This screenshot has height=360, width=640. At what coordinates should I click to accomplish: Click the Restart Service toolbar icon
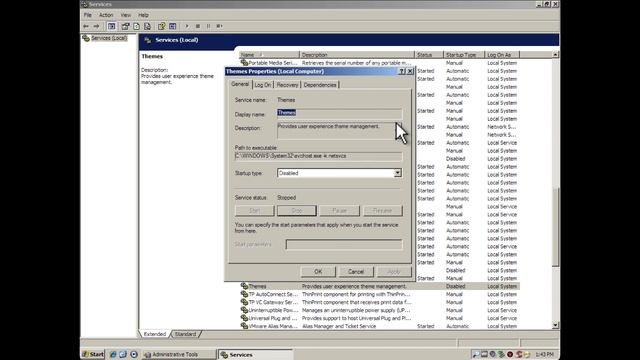[220, 26]
